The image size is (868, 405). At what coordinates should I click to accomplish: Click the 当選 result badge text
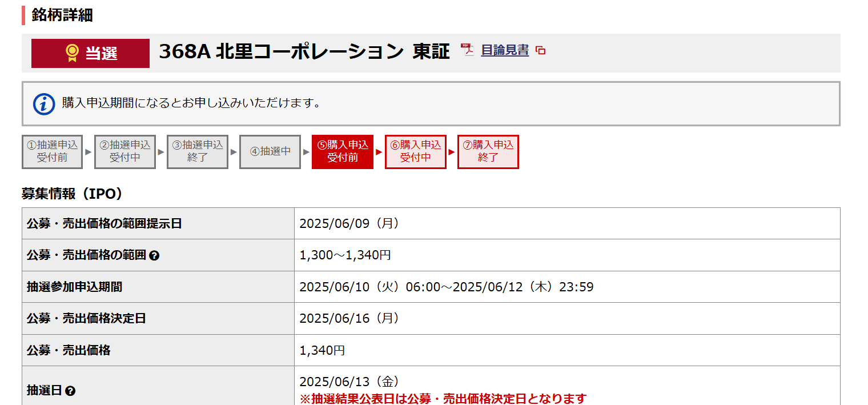(x=102, y=54)
